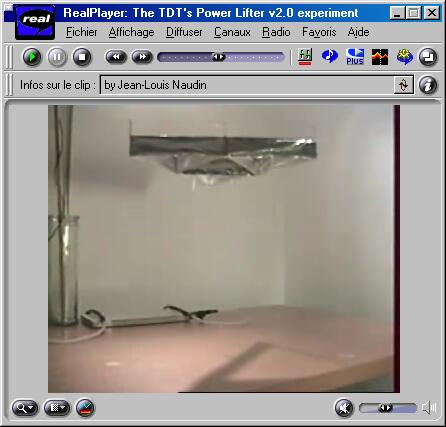
Task: Show clip details with info icon
Action: pos(428,85)
